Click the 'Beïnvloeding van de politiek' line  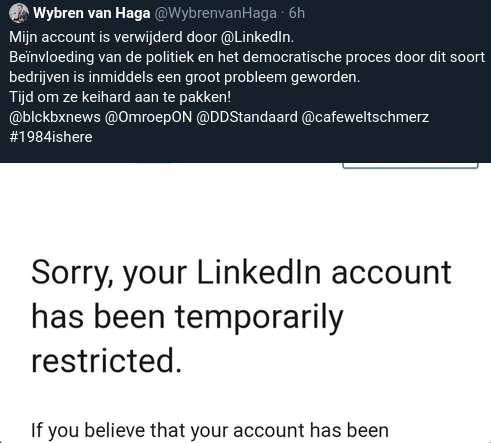click(247, 57)
